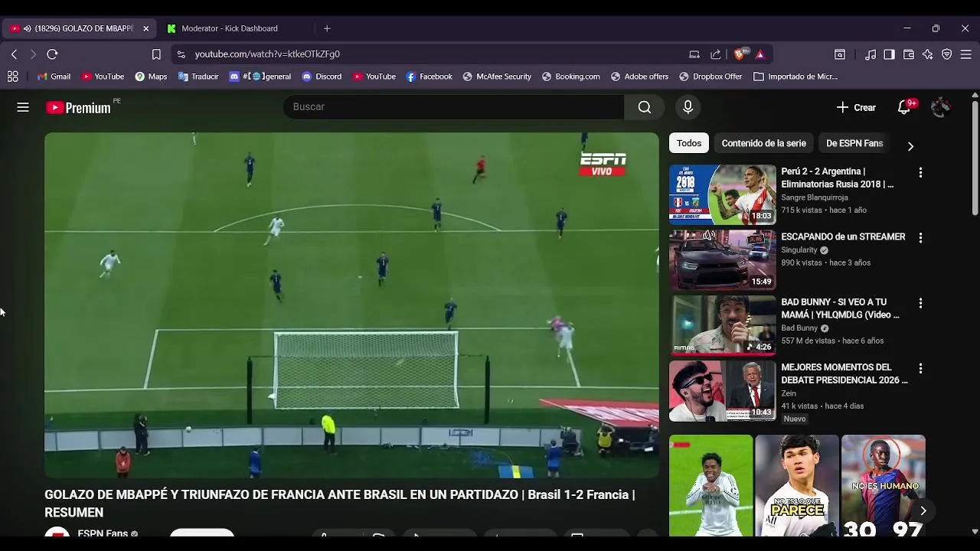Image resolution: width=980 pixels, height=551 pixels.
Task: Open more options for BAD BUNNY video
Action: point(920,304)
